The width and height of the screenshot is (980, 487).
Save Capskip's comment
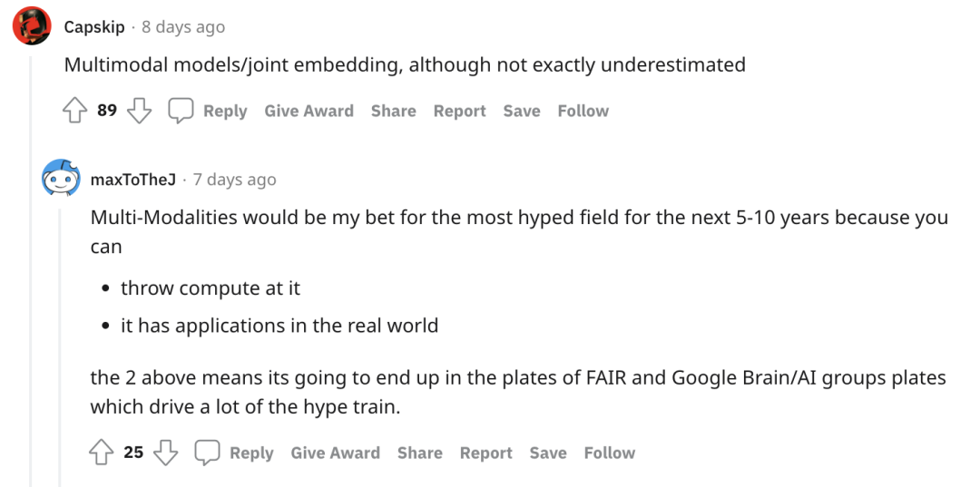point(522,111)
